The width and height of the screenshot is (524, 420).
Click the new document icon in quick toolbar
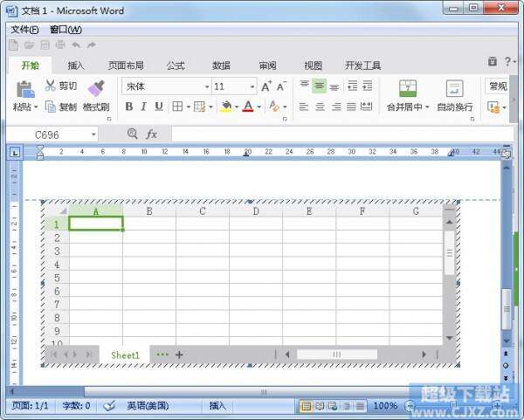(13, 45)
